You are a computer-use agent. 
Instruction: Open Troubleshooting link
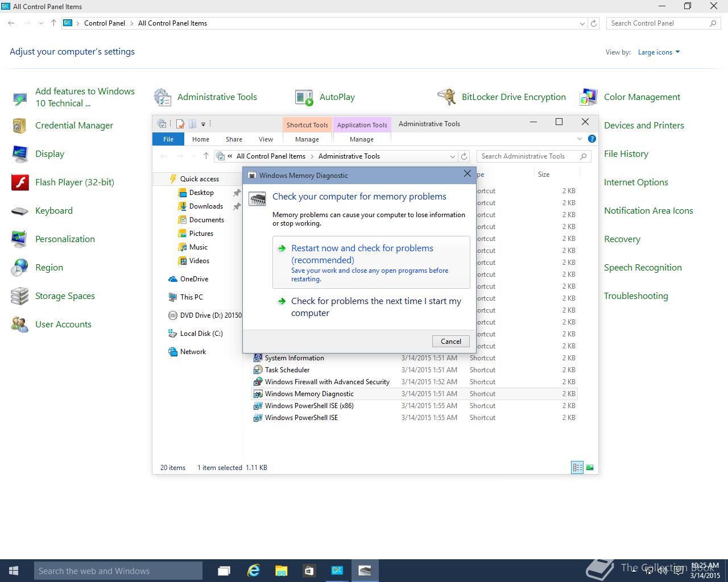click(636, 296)
